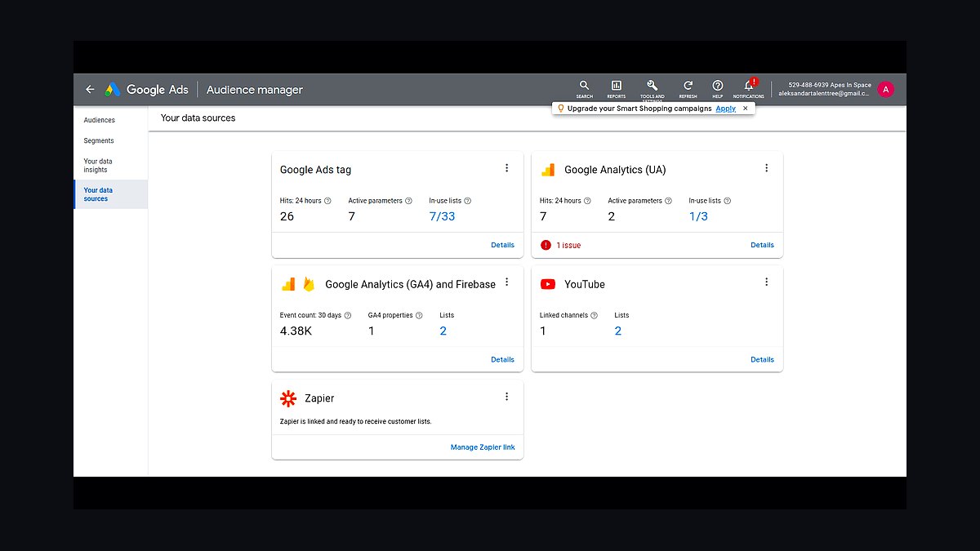980x551 pixels.
Task: Select Your data sources in sidebar
Action: coord(110,194)
